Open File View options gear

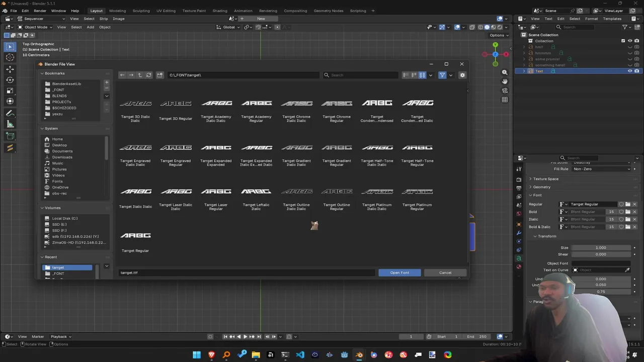click(462, 75)
